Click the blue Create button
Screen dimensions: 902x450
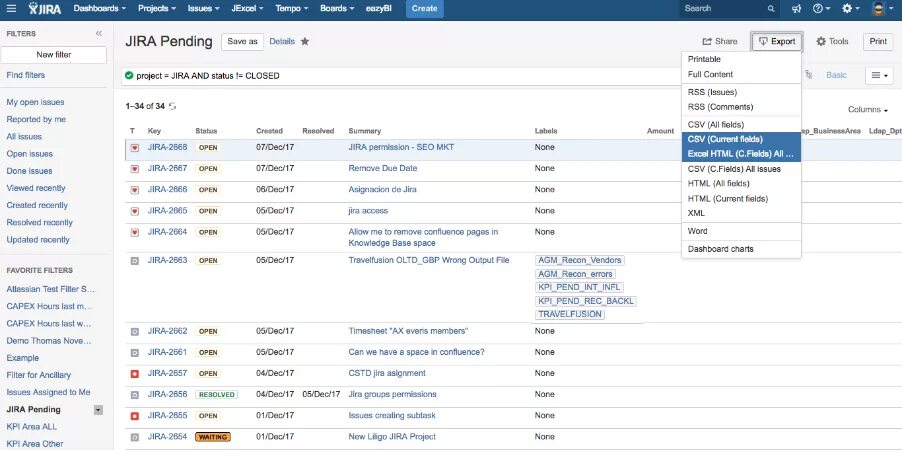click(425, 9)
